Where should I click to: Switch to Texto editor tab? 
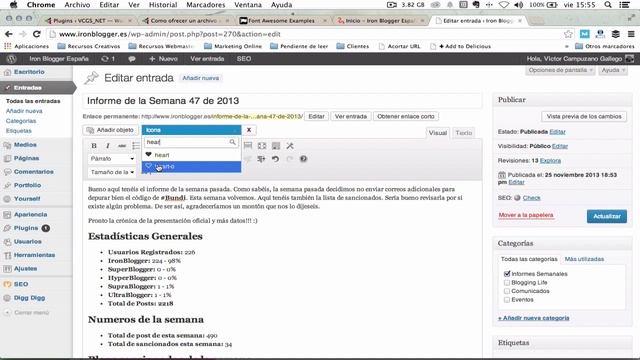click(464, 133)
